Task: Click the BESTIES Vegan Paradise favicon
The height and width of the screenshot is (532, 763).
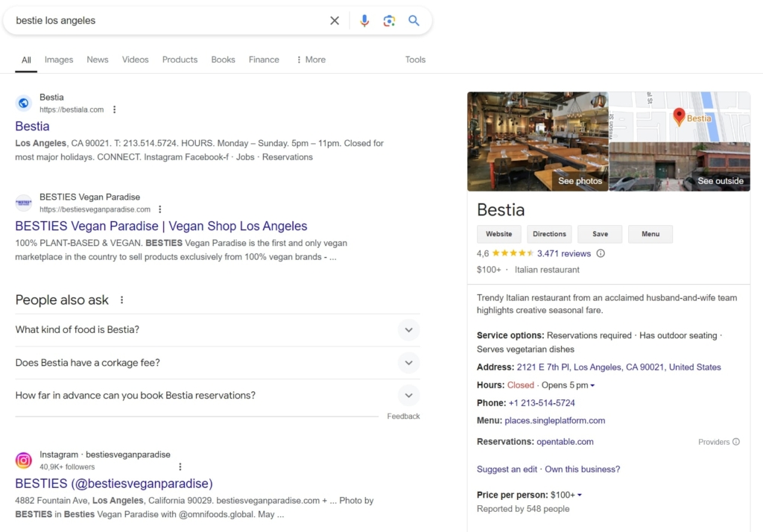Action: (x=23, y=202)
